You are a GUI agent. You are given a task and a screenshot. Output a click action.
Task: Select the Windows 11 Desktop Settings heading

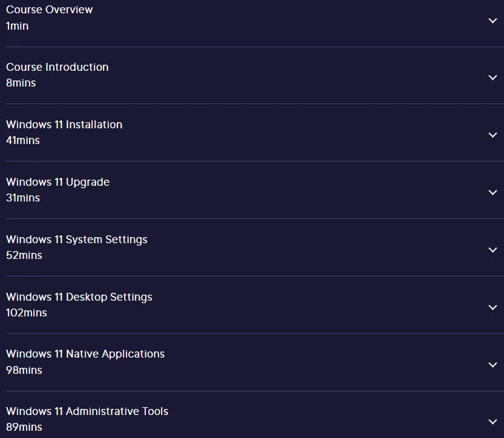79,297
